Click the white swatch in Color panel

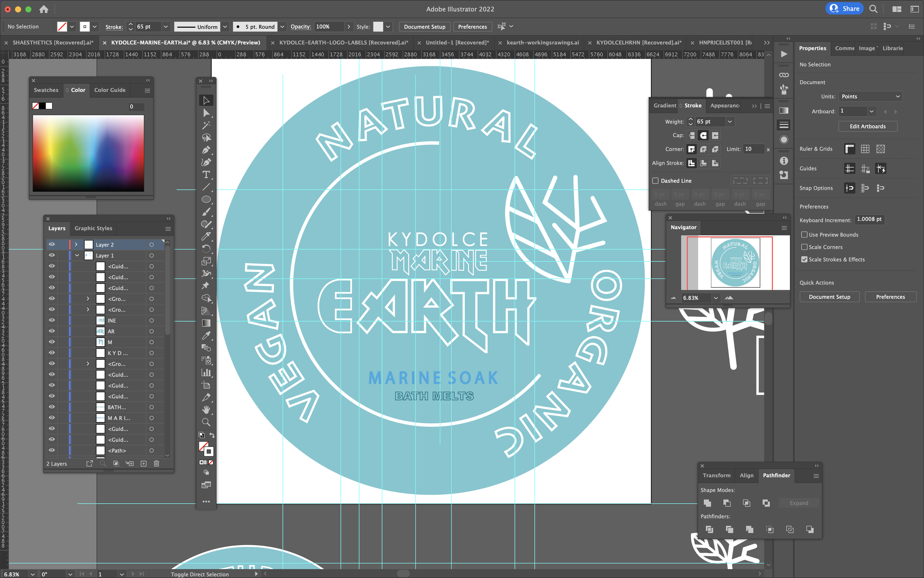pyautogui.click(x=49, y=106)
